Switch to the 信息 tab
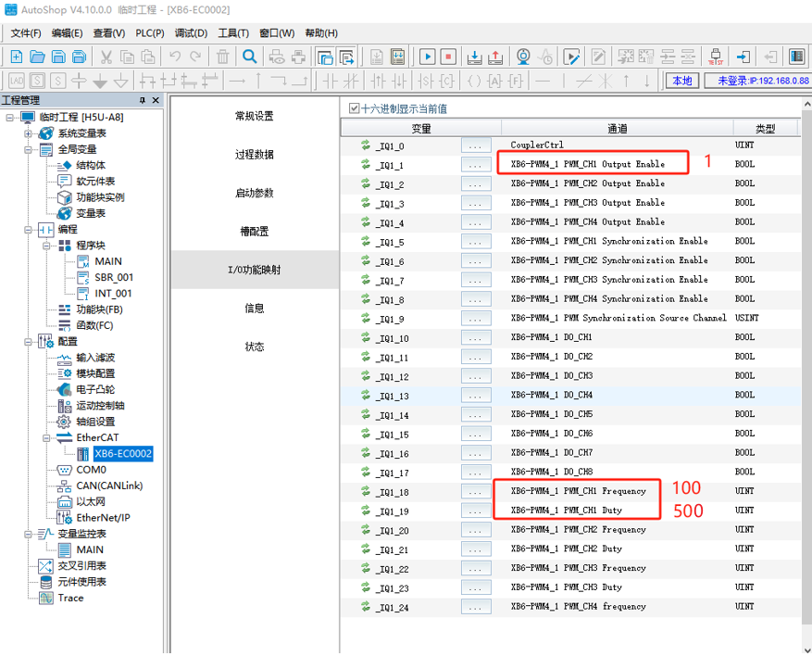The image size is (812, 656). point(255,309)
